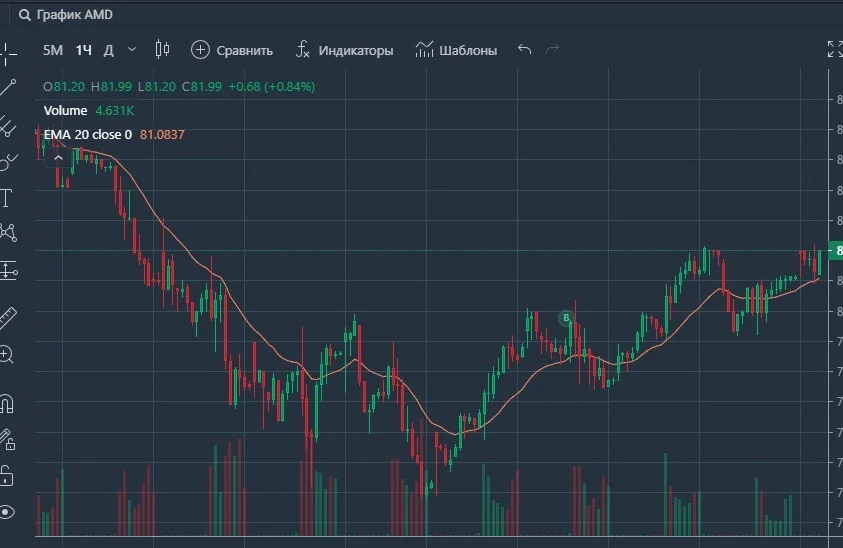The image size is (843, 548).
Task: Toggle magnet mode
Action: pos(6,404)
